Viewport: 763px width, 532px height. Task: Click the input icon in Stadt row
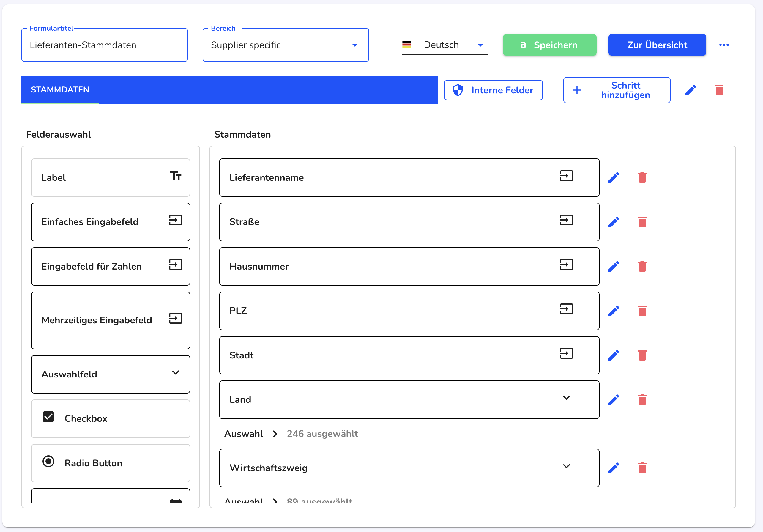(566, 353)
